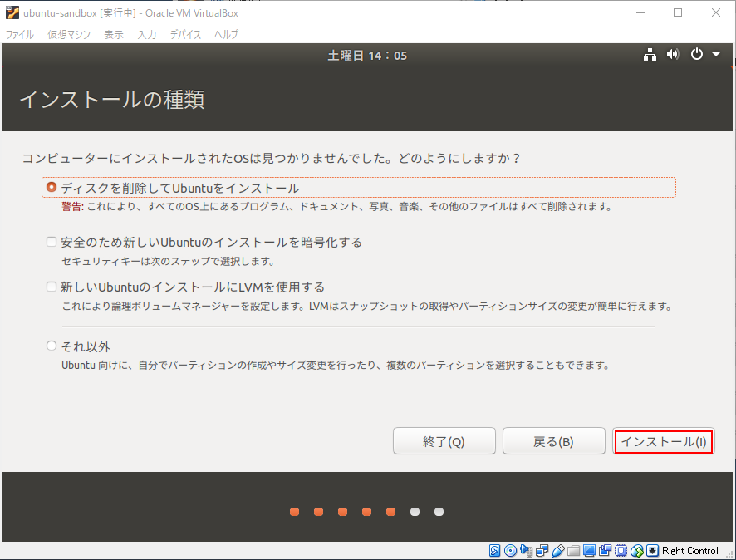This screenshot has height=560, width=736.
Task: Click the network adapters status icon
Action: [542, 550]
